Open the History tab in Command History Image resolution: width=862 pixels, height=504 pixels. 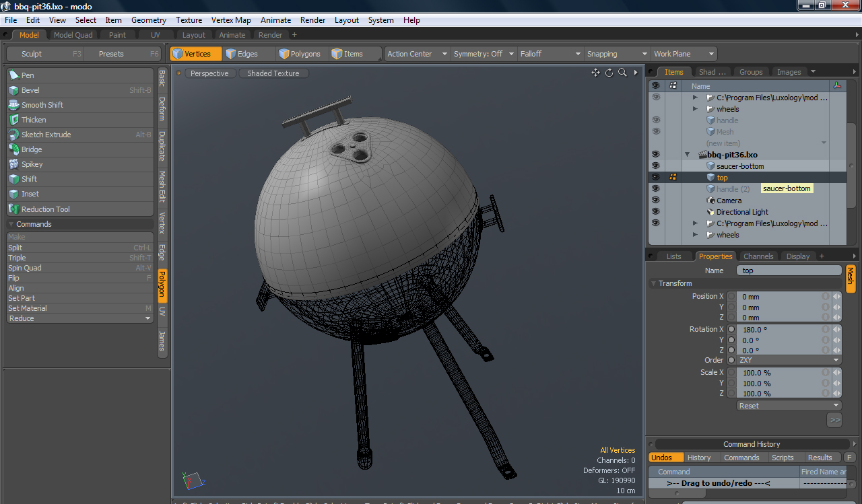pos(699,458)
